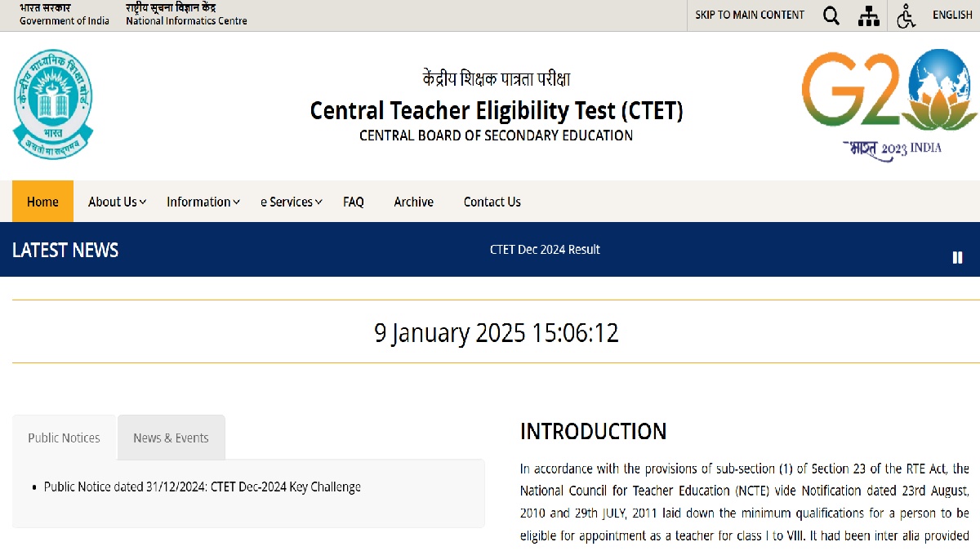
Task: Switch to the News & Events tab
Action: click(171, 438)
